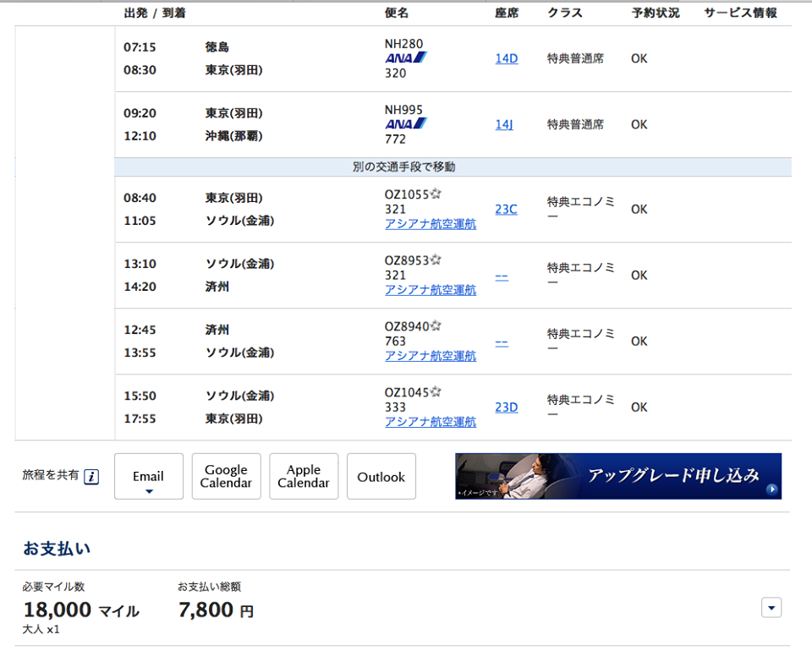
Task: Click 旅程を共有 label
Action: point(51,475)
